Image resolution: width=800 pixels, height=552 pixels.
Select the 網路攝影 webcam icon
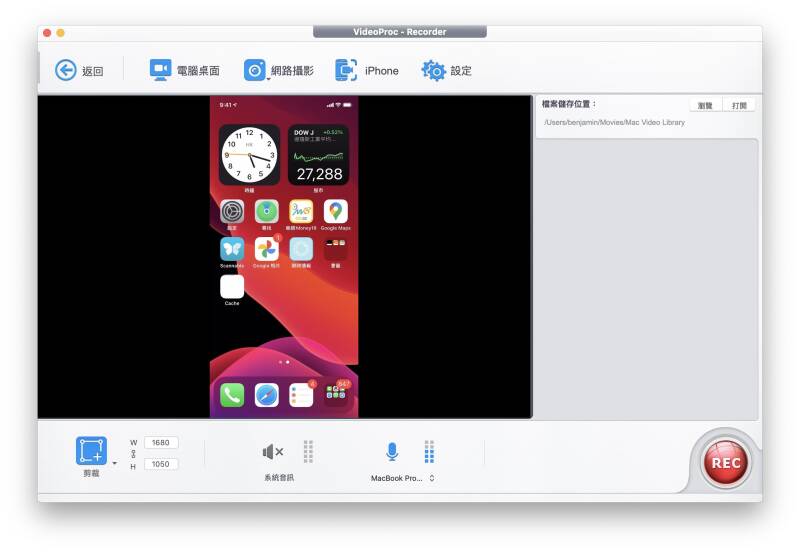[255, 70]
